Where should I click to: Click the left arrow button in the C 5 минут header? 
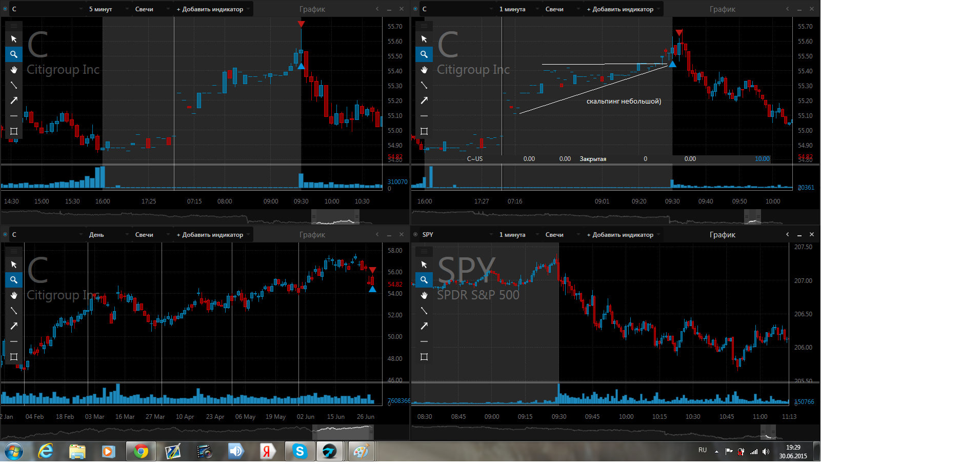tap(377, 9)
